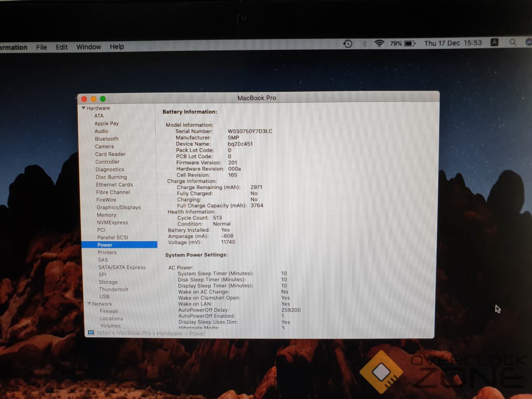The width and height of the screenshot is (532, 399).
Task: Select Ethernet Cards in the sidebar
Action: click(114, 184)
